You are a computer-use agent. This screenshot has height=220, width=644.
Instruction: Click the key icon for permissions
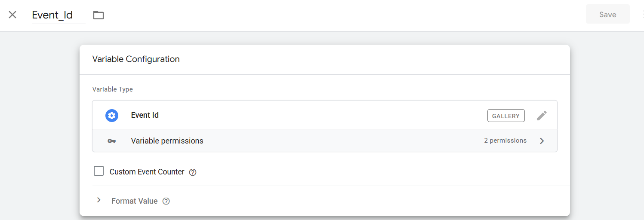click(x=112, y=141)
